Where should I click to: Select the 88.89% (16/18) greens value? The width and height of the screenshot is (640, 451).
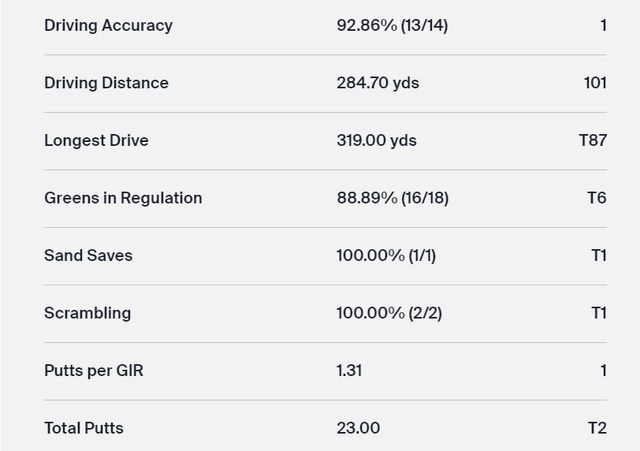[x=393, y=198]
